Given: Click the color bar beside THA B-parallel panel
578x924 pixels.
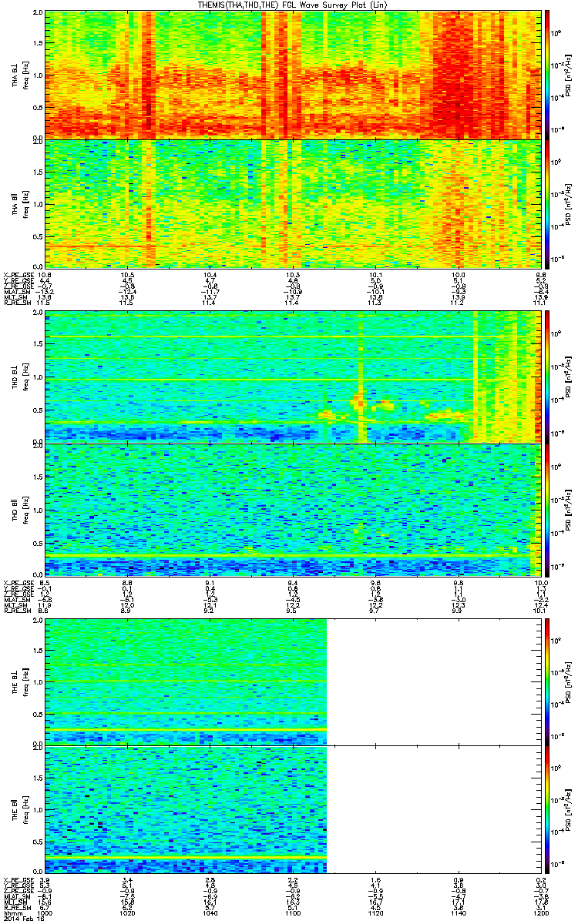Looking at the screenshot, I should (x=548, y=203).
